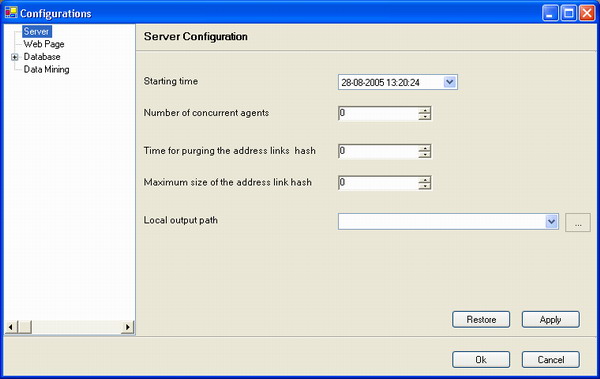Click the tree panel scrollbar right arrow

click(x=127, y=327)
